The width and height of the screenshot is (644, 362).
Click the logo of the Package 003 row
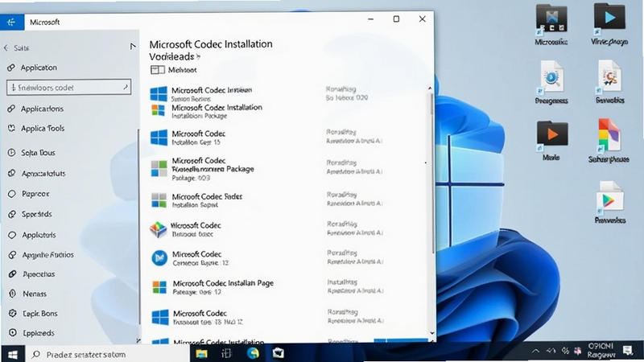click(159, 169)
